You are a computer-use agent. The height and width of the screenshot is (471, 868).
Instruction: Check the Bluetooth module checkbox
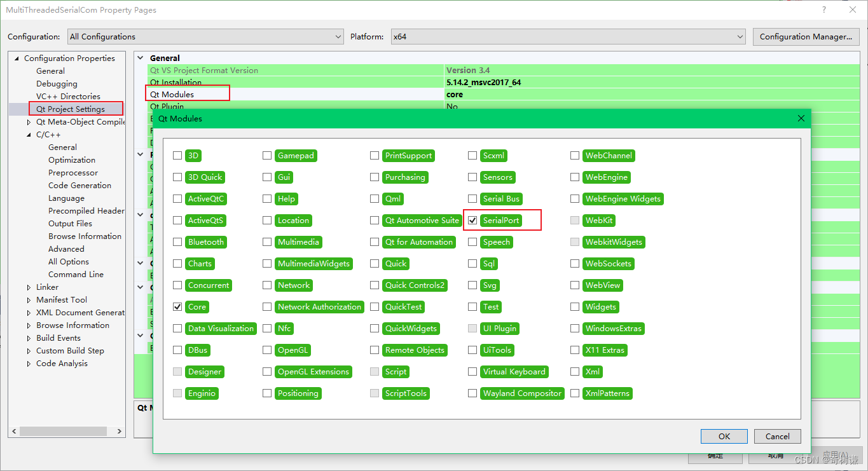point(177,242)
